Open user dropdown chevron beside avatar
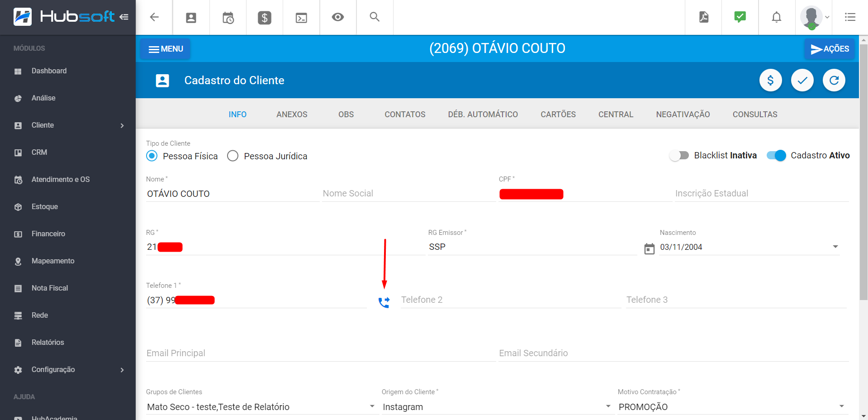868x420 pixels. tap(827, 17)
